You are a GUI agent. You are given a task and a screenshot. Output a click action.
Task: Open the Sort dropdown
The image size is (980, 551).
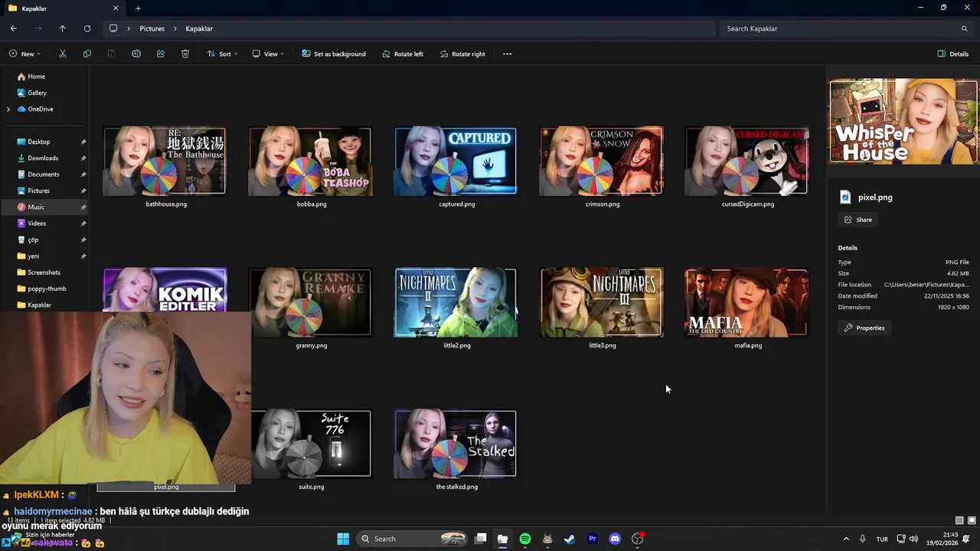click(x=222, y=54)
